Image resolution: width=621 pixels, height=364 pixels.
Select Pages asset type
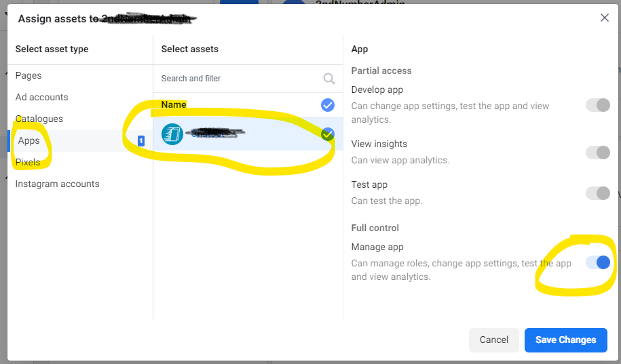29,75
